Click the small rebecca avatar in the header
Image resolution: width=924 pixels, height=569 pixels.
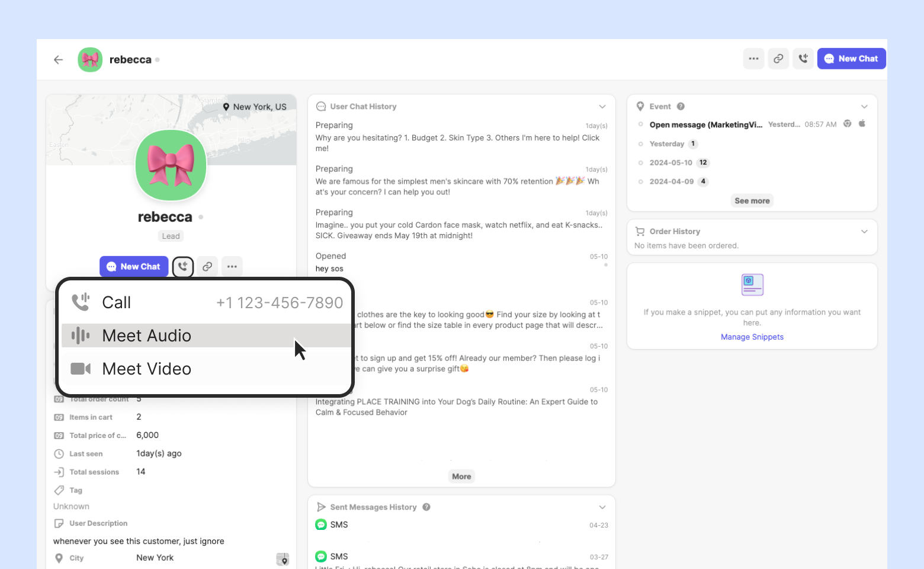(90, 59)
